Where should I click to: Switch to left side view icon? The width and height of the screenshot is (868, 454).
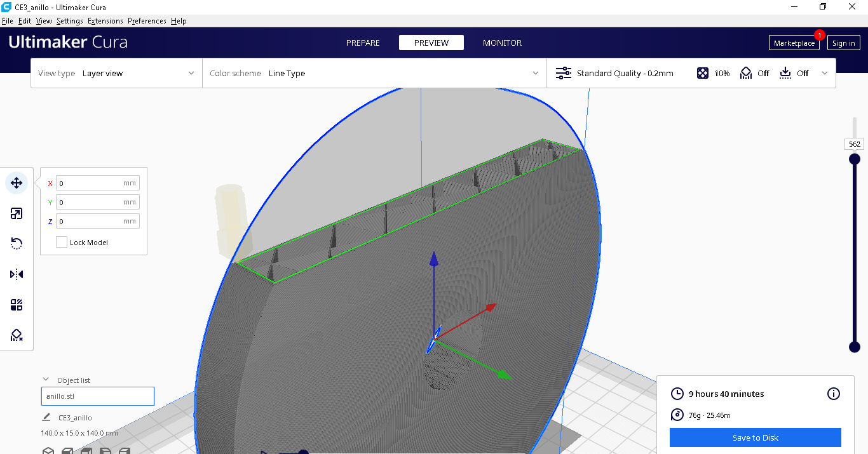point(105,451)
